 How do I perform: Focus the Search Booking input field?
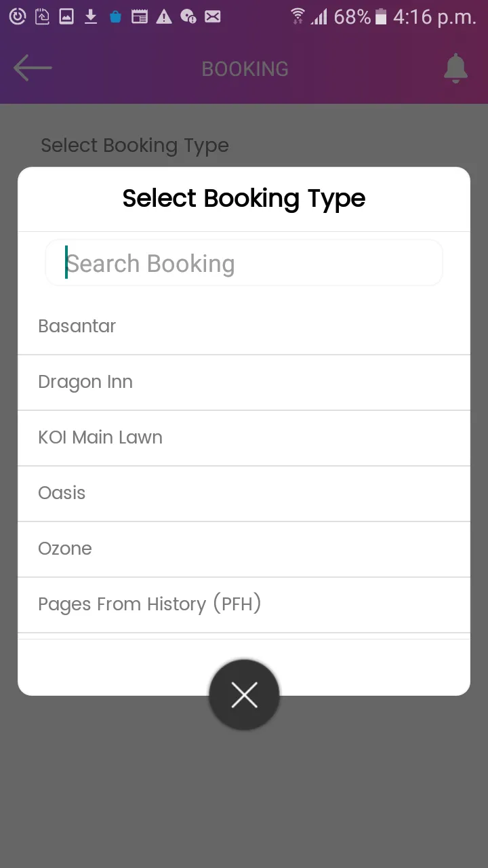tap(244, 263)
